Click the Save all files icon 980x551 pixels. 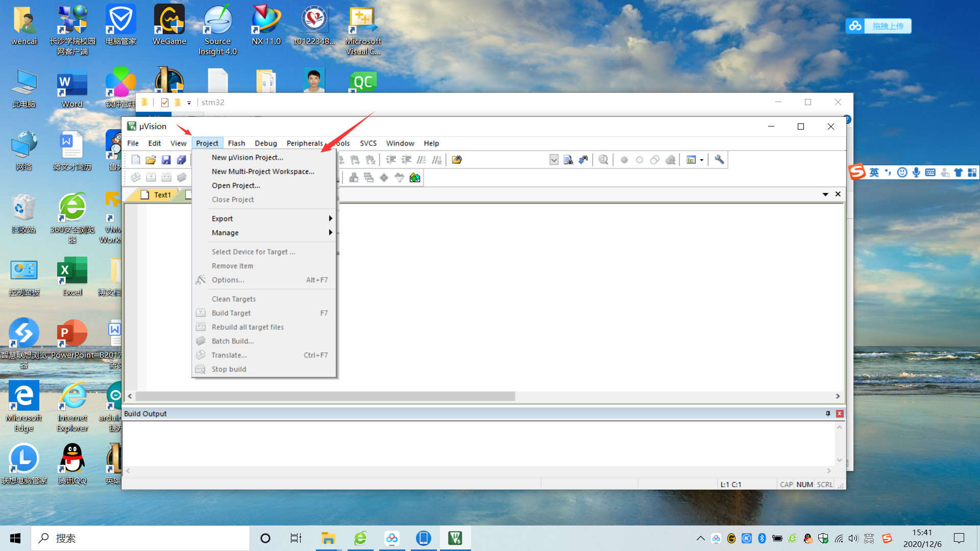pyautogui.click(x=181, y=160)
